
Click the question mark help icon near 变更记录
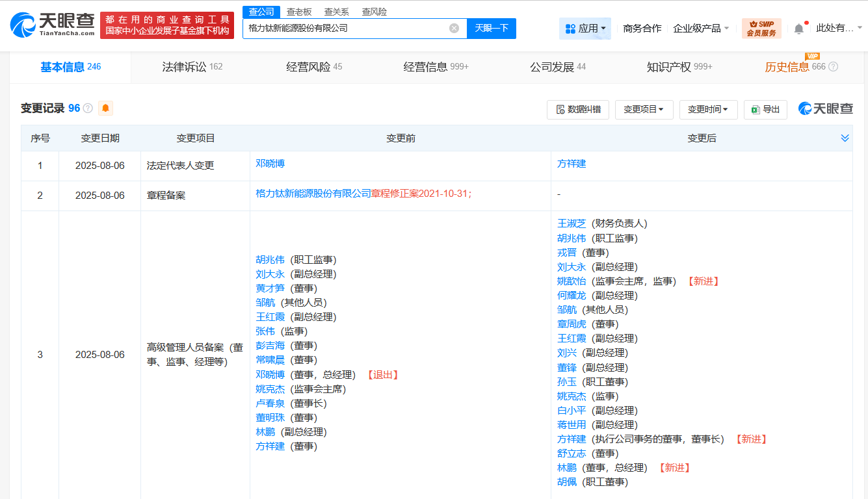coord(89,107)
